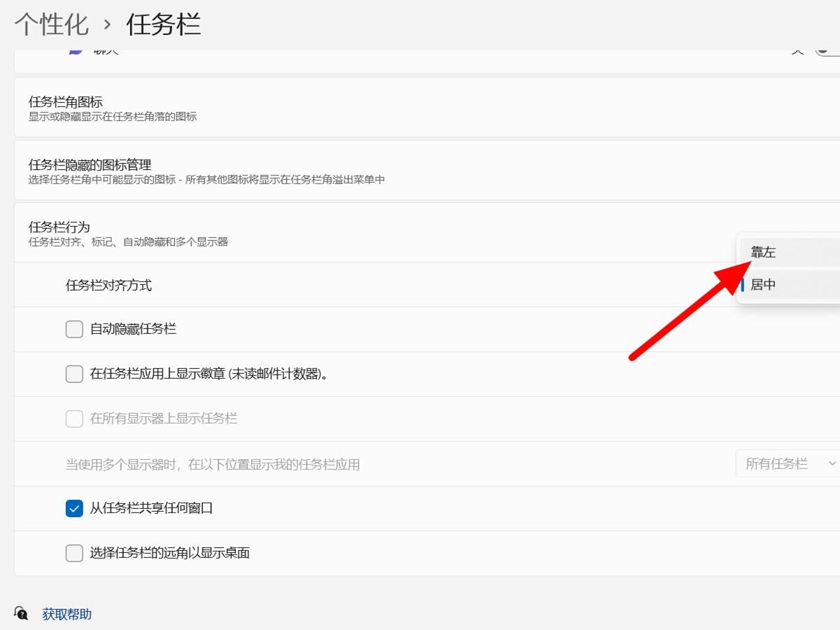Uncheck 从任务栏共享任何窗口
This screenshot has width=840, height=630.
[x=74, y=508]
